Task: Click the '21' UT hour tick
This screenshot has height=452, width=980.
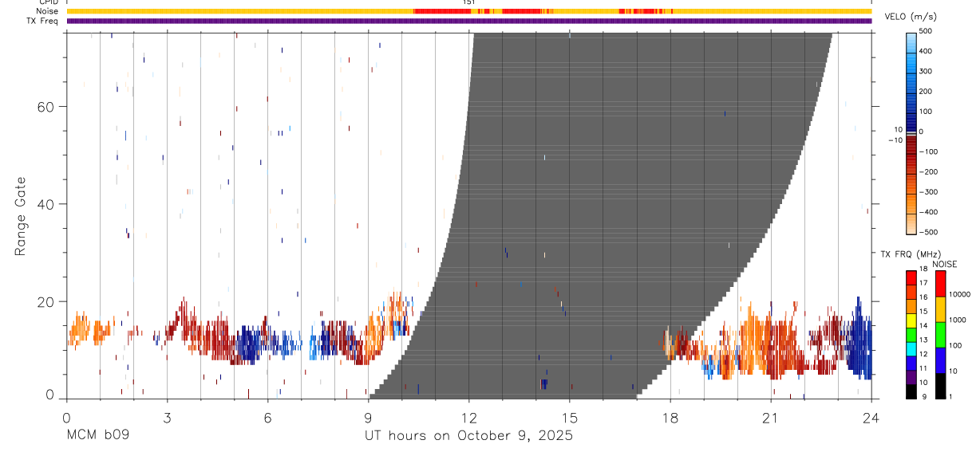Action: (x=771, y=418)
